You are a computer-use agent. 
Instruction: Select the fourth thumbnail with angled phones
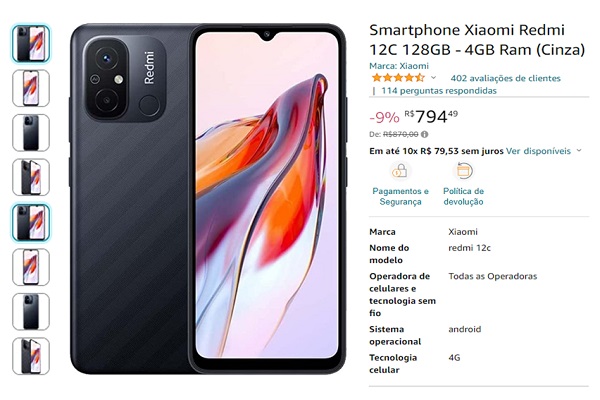(31, 177)
